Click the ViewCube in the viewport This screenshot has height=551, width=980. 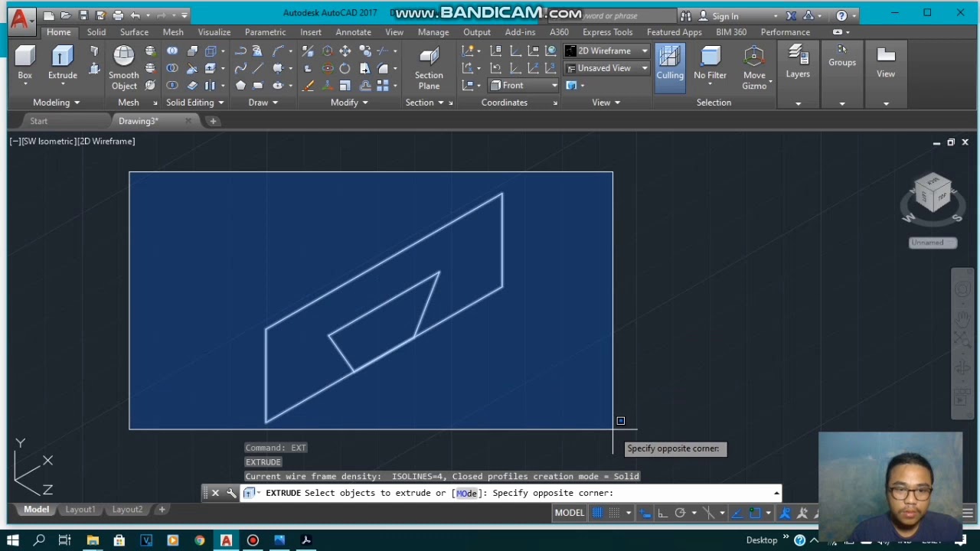[x=933, y=193]
